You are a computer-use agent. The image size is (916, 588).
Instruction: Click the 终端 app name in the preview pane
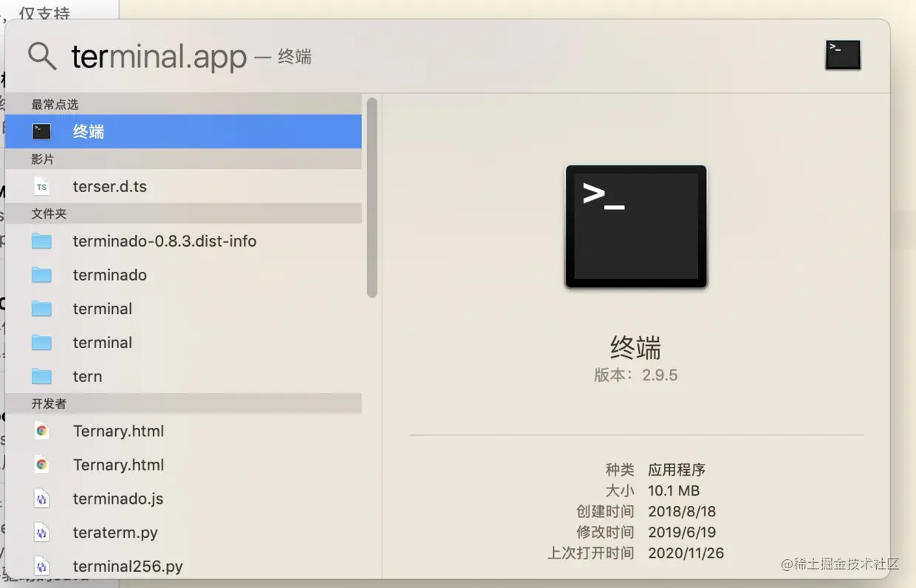coord(636,347)
